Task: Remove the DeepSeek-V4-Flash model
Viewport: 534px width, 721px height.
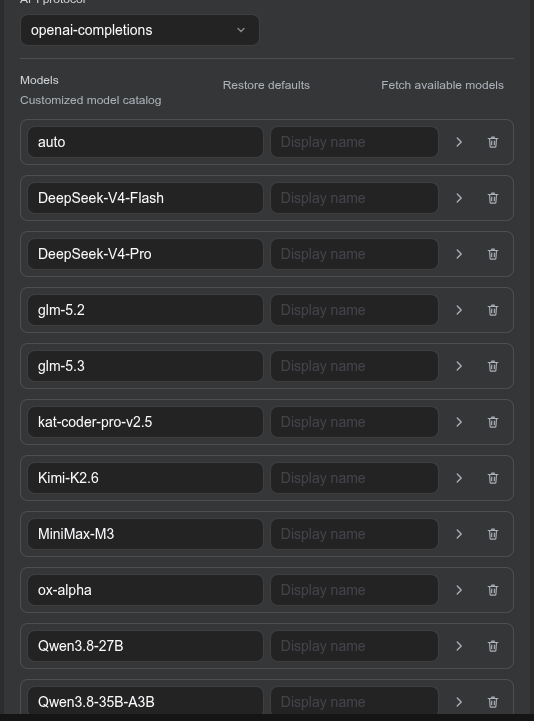Action: 493,198
